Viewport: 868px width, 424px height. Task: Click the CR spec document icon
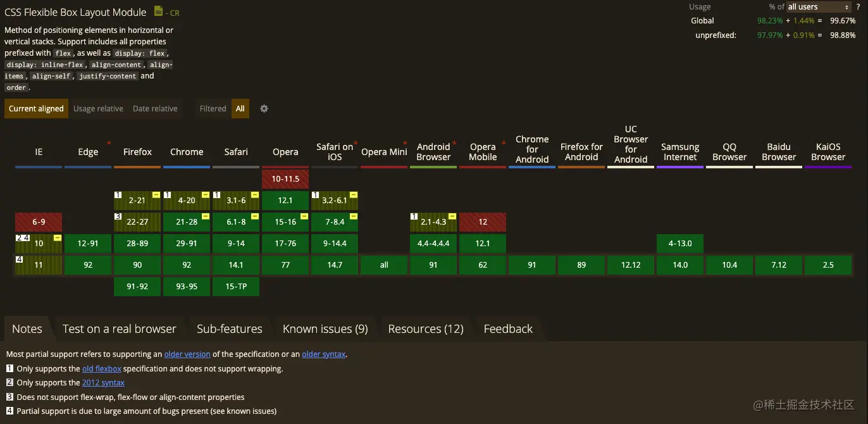[158, 11]
